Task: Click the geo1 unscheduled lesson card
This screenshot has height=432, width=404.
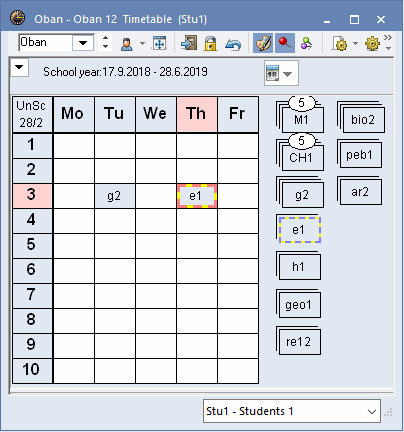Action: (x=298, y=305)
